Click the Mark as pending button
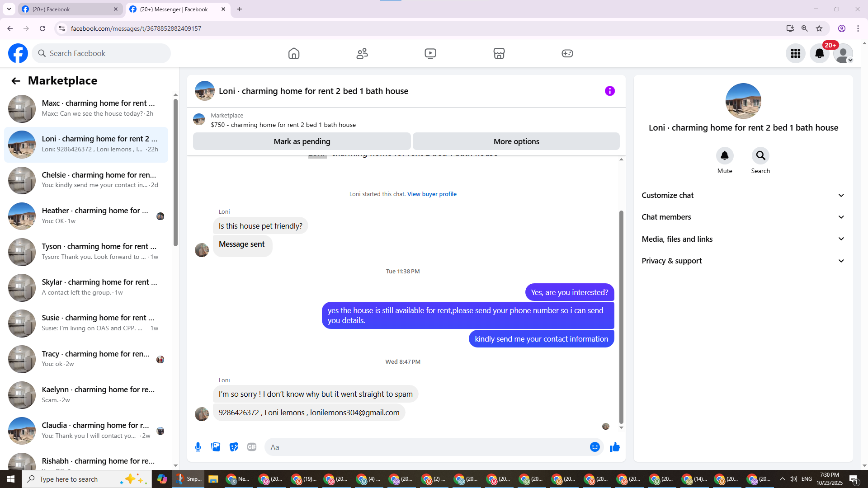The image size is (868, 488). [302, 141]
